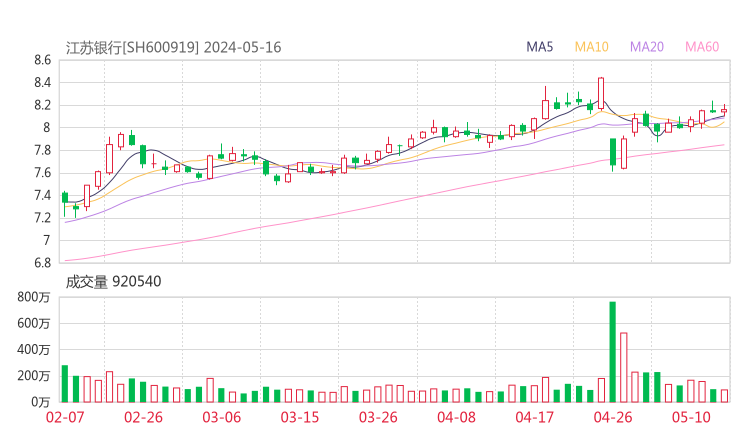Viewport: 740px width, 440px height.
Task: Click the 0万 volume axis label
Action: tap(41, 402)
